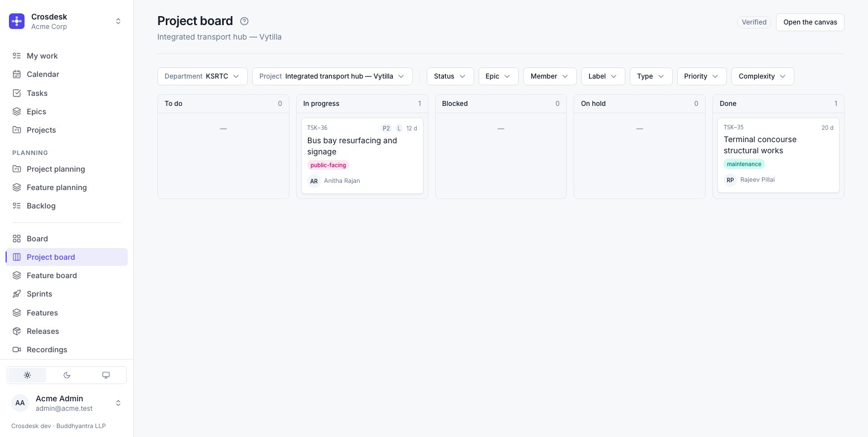Switch to dark theme
The width and height of the screenshot is (868, 437).
pyautogui.click(x=67, y=375)
